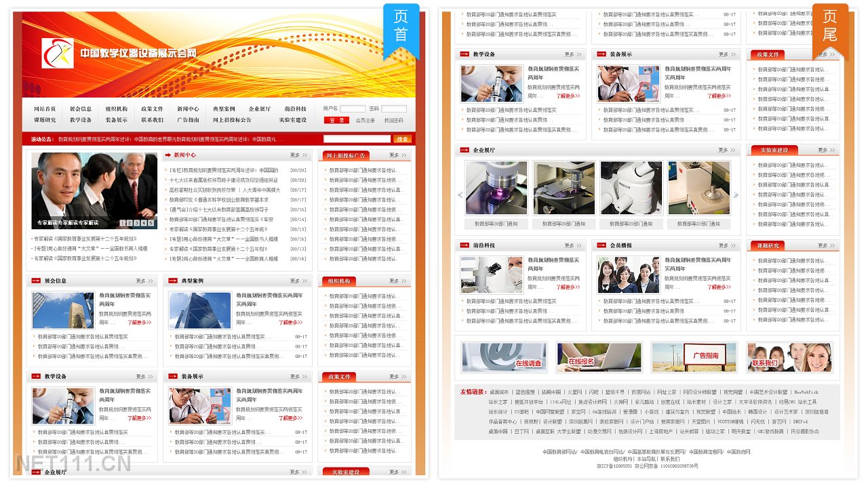Open the 在线报名 laptop banner
Image resolution: width=868 pixels, height=488 pixels.
click(x=599, y=357)
